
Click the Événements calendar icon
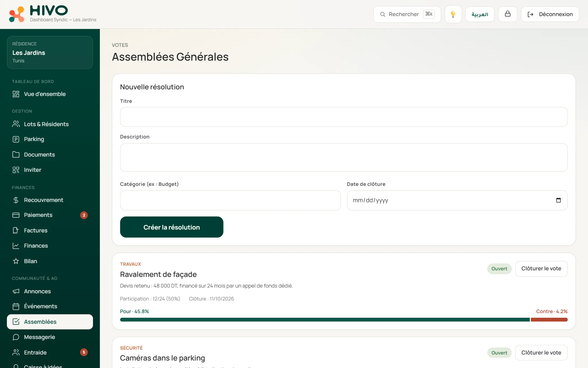click(x=16, y=307)
